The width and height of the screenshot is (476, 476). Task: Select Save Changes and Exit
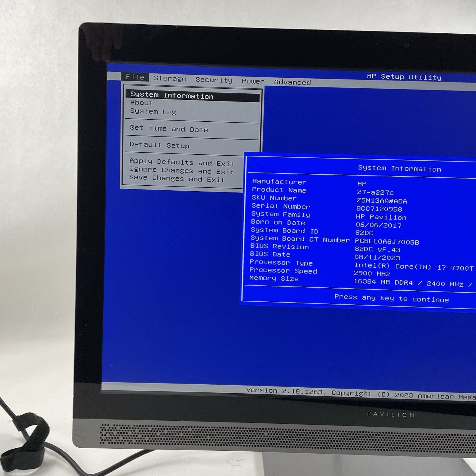coord(177,179)
